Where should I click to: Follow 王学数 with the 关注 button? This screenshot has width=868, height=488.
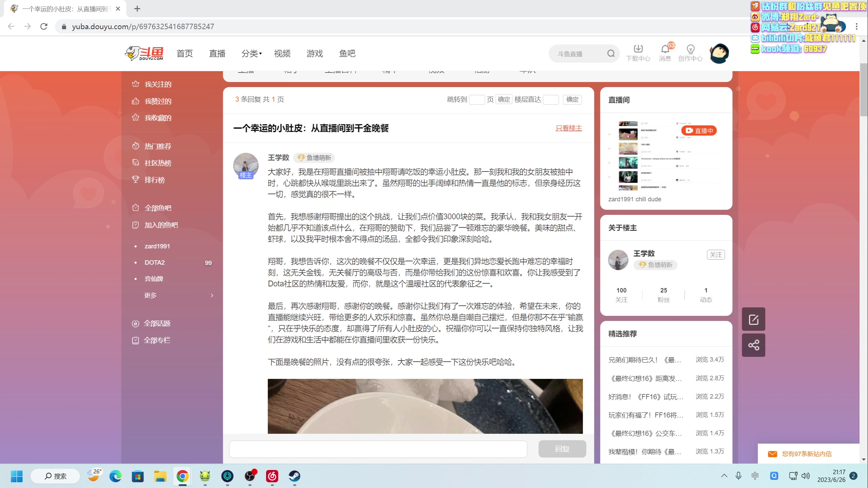(x=715, y=255)
